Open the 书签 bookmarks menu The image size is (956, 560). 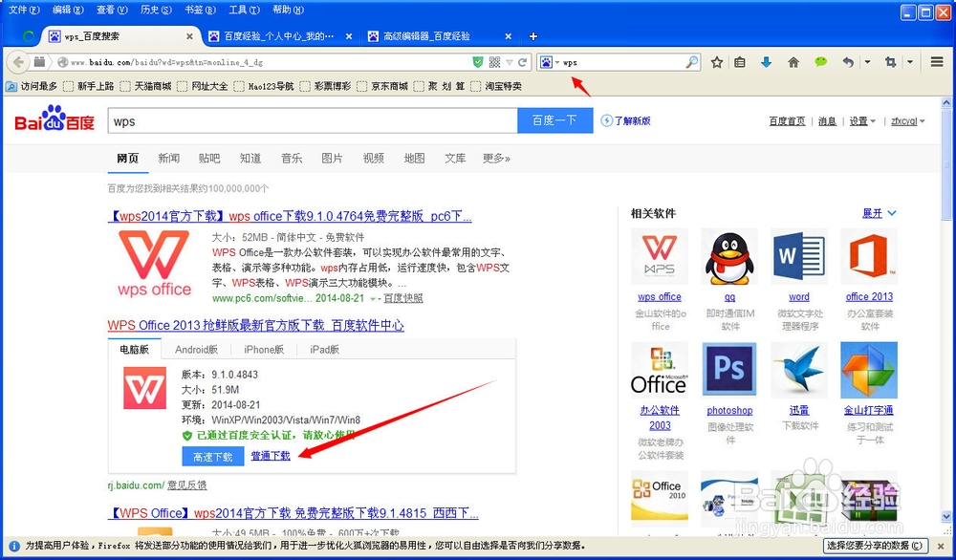[201, 10]
